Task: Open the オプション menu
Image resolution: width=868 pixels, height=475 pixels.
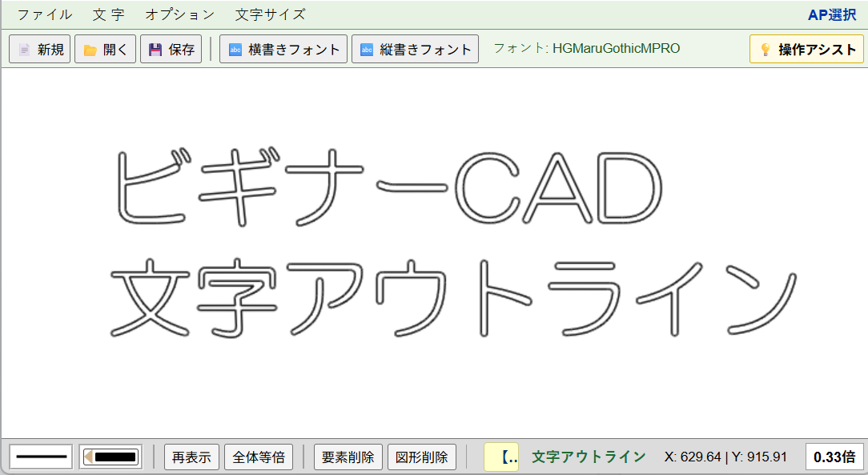Action: tap(180, 15)
